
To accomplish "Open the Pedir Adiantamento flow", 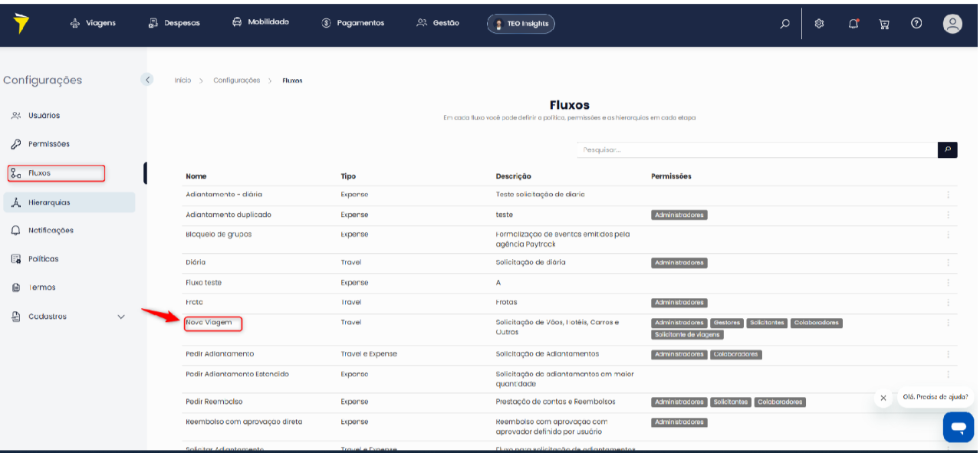I will (219, 354).
